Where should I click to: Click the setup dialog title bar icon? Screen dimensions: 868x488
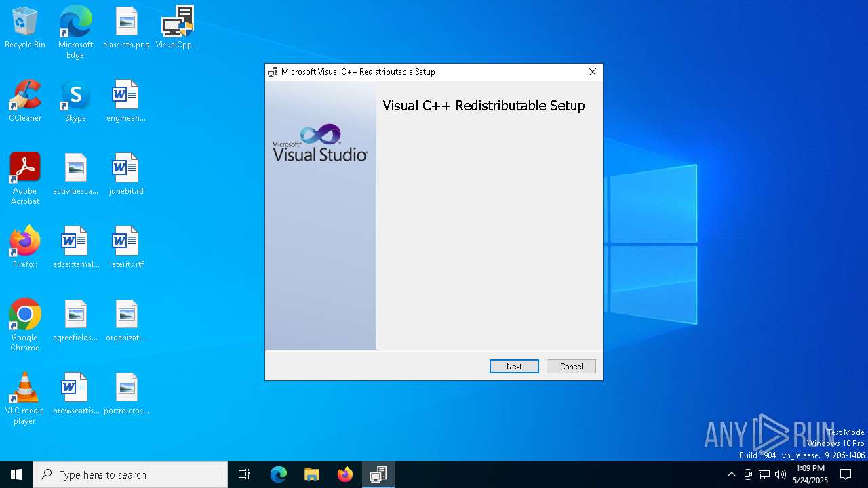pyautogui.click(x=273, y=72)
